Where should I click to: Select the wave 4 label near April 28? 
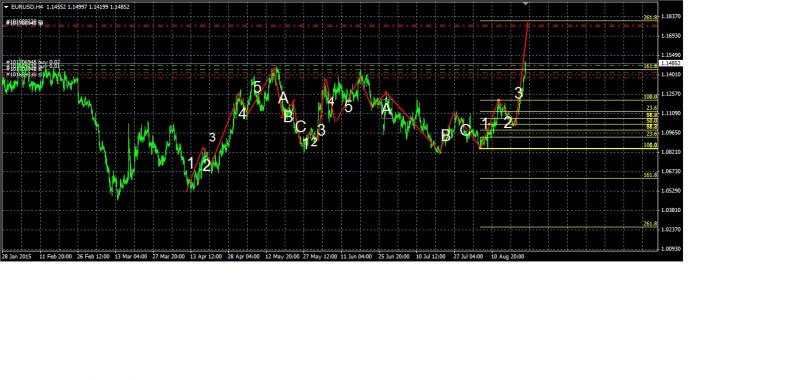[x=242, y=114]
